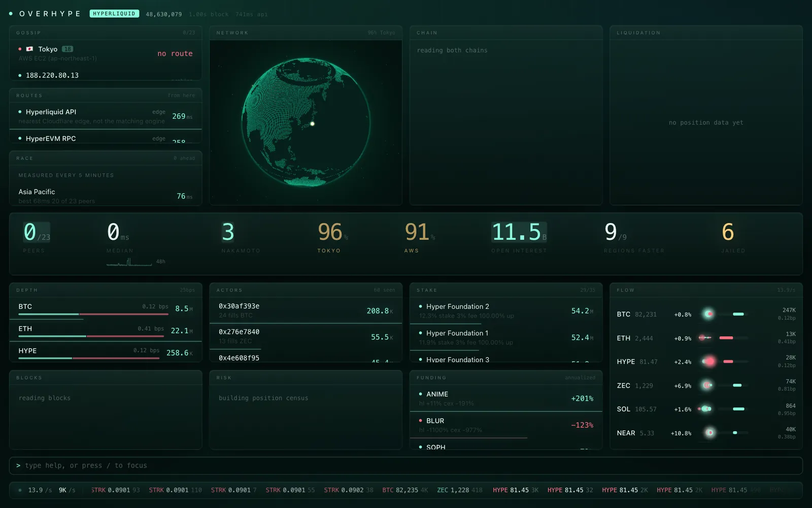Click the NEAR flow bubble indicator

click(x=709, y=433)
